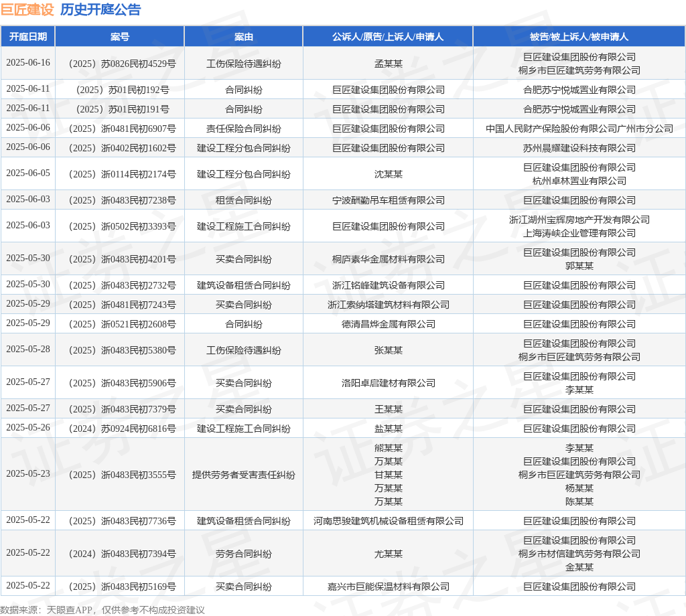Click plaintiff 浙江索纳塔建筑材料有限公司
The height and width of the screenshot is (616, 686).
[388, 305]
